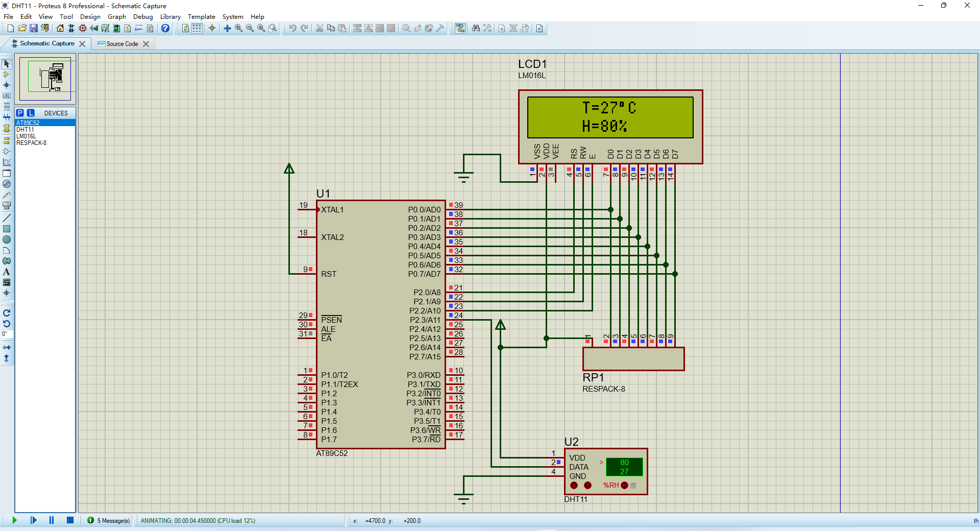Click Zoom to Area icon

[x=273, y=28]
